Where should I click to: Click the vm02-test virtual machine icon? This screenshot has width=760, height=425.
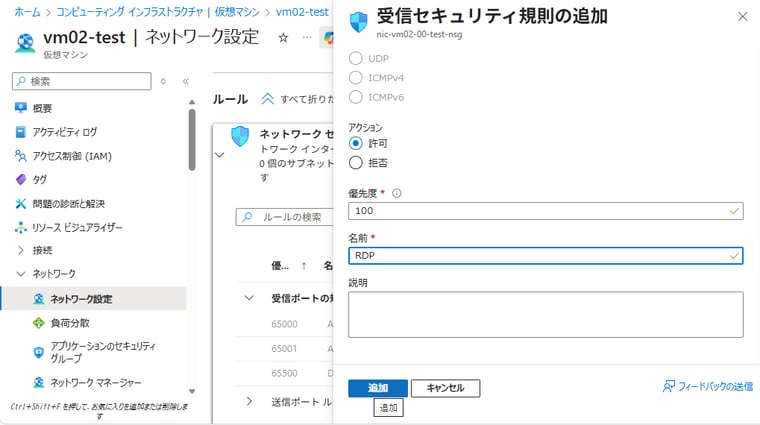point(25,42)
